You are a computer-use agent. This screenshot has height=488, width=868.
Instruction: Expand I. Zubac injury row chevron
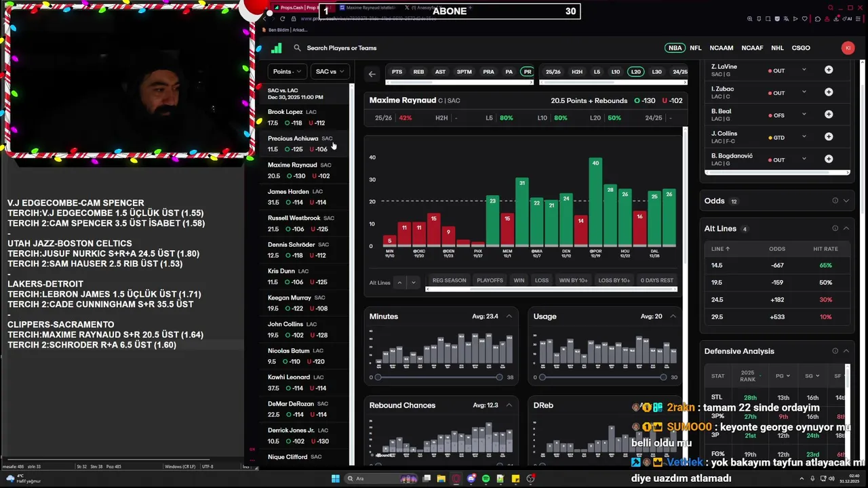pyautogui.click(x=804, y=92)
